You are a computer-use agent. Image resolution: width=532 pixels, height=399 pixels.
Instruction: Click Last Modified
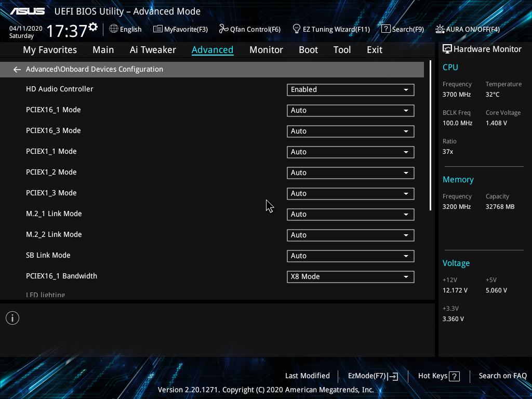(308, 376)
